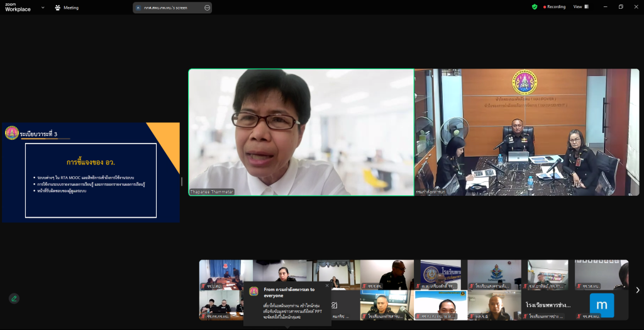Select the พ.ต. เกรียงศักดิ์ participant thumbnail

[x=441, y=275]
